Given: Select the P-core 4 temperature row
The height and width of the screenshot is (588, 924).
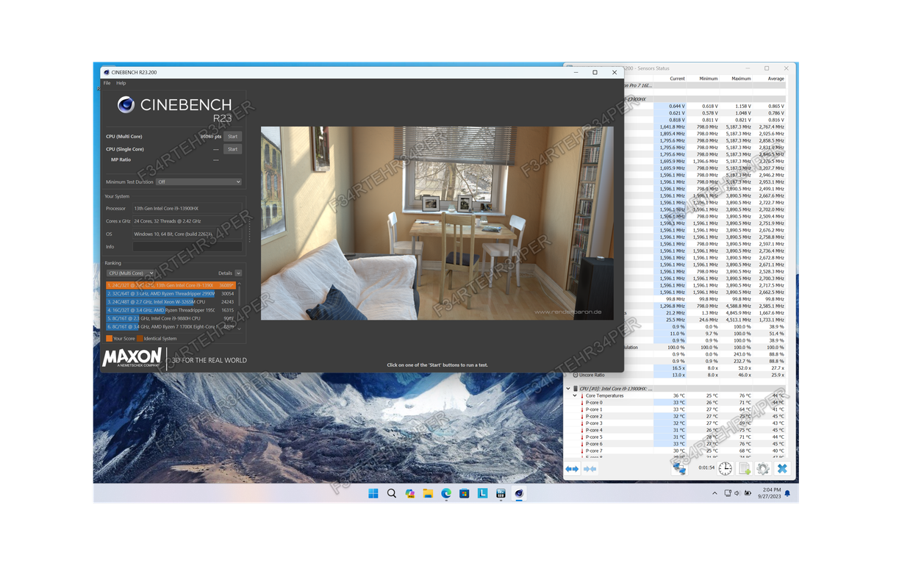Looking at the screenshot, I should click(676, 430).
